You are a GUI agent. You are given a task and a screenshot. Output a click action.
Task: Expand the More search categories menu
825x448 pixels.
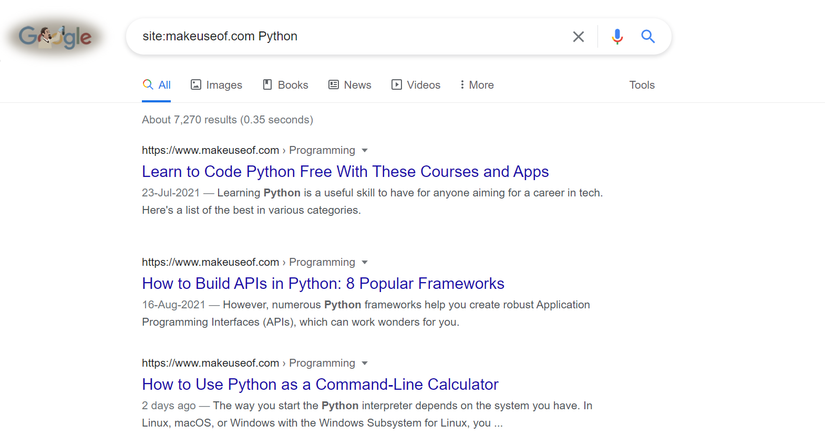(x=476, y=85)
